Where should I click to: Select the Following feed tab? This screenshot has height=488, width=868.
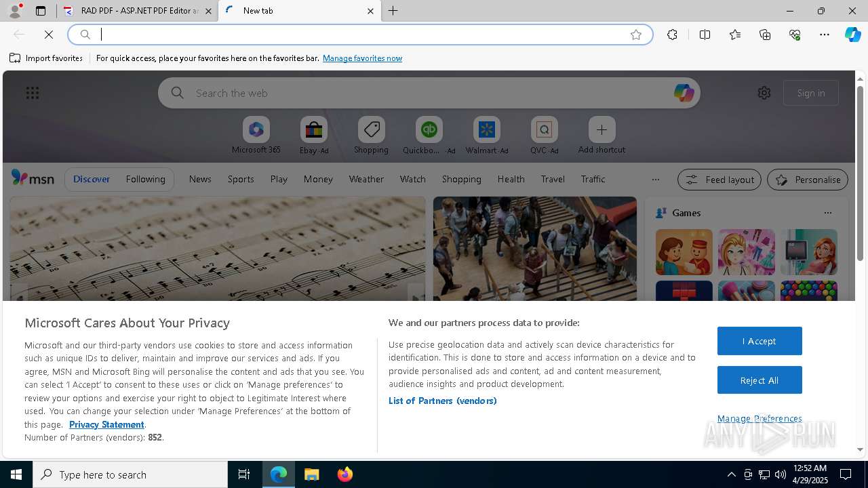point(146,179)
